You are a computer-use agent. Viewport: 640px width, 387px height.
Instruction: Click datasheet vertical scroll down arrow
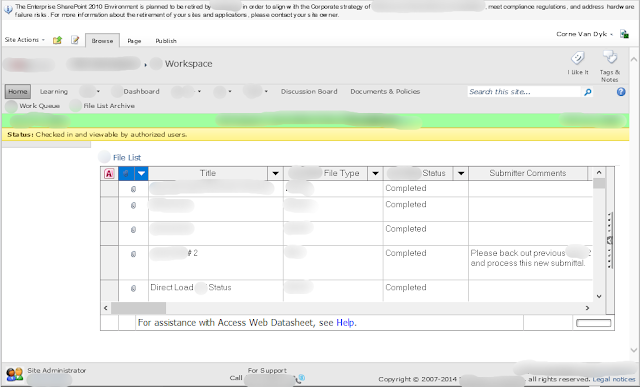coord(599,296)
